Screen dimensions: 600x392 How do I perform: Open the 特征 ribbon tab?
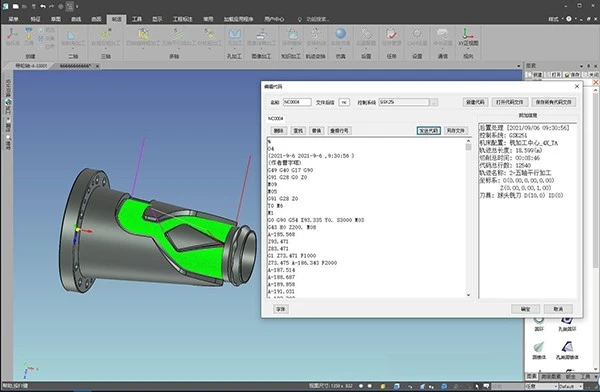35,19
